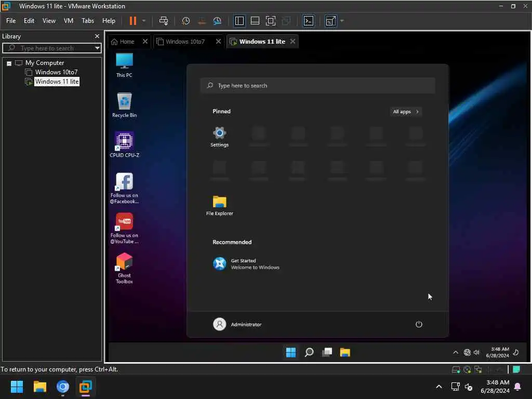Open guest taskbar Search icon
Image resolution: width=532 pixels, height=399 pixels.
coord(309,352)
